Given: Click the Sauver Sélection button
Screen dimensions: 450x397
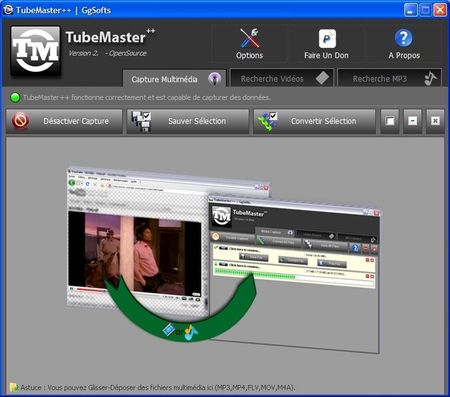Looking at the screenshot, I should tap(188, 121).
